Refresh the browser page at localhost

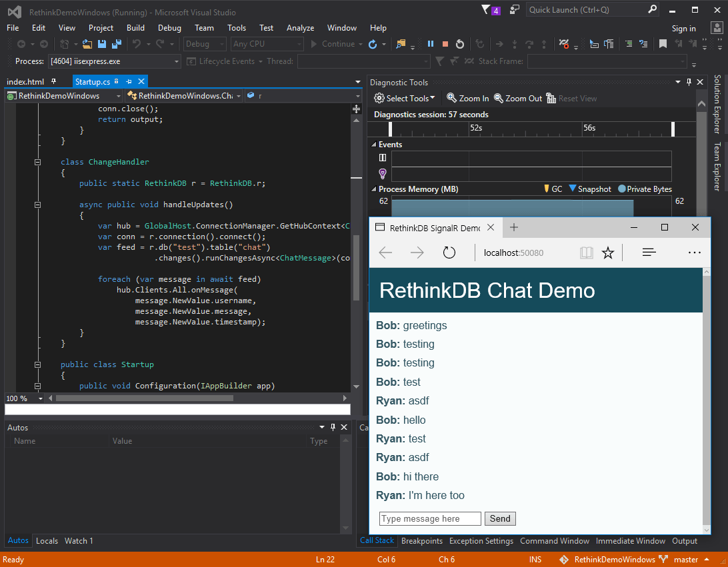[x=449, y=253]
